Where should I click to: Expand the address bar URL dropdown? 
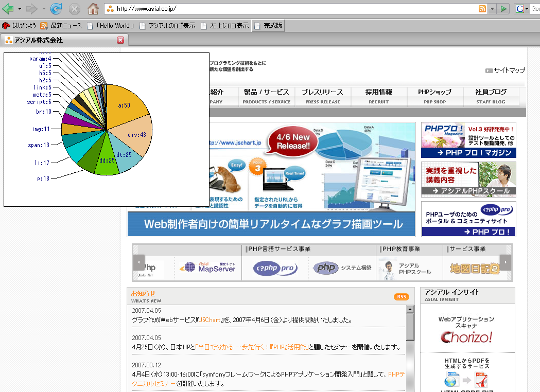pyautogui.click(x=492, y=9)
